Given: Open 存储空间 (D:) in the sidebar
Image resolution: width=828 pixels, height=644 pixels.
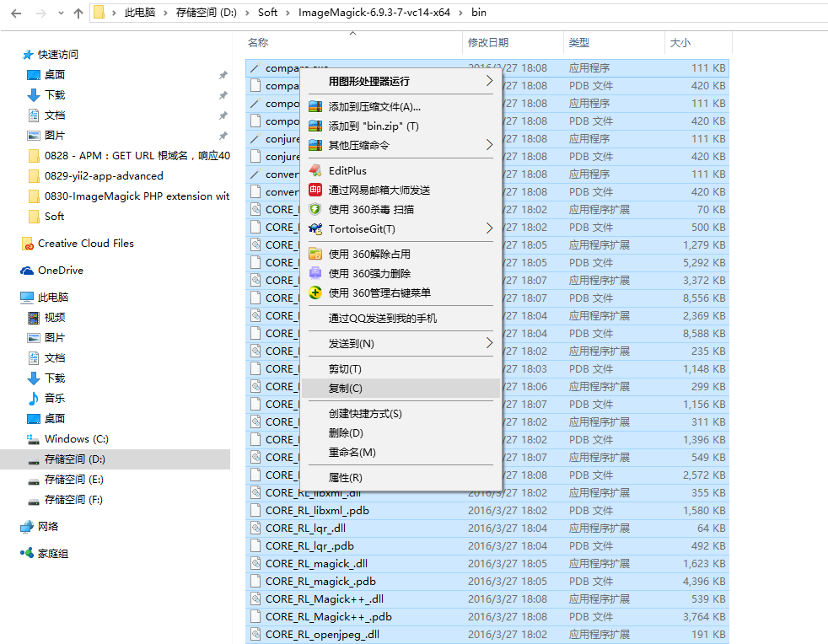Looking at the screenshot, I should (116, 459).
